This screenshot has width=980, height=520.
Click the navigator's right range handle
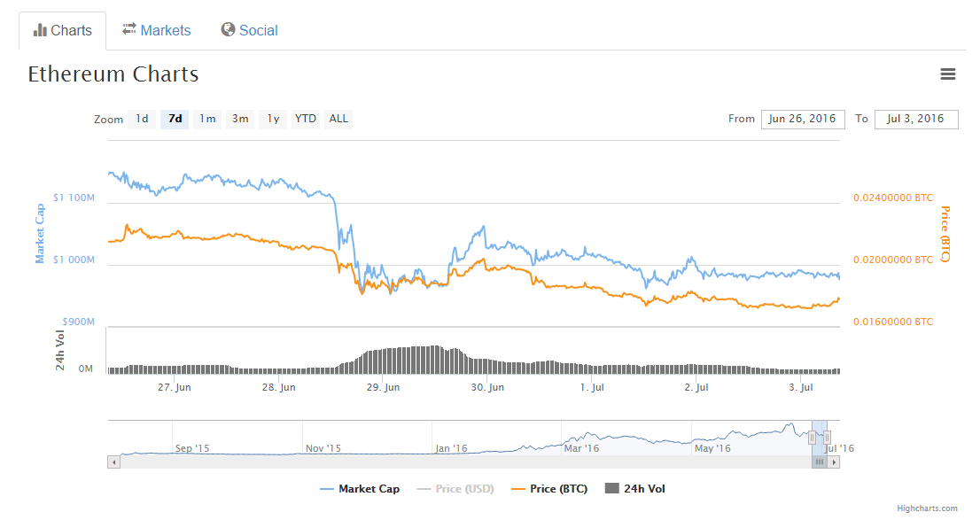[827, 438]
